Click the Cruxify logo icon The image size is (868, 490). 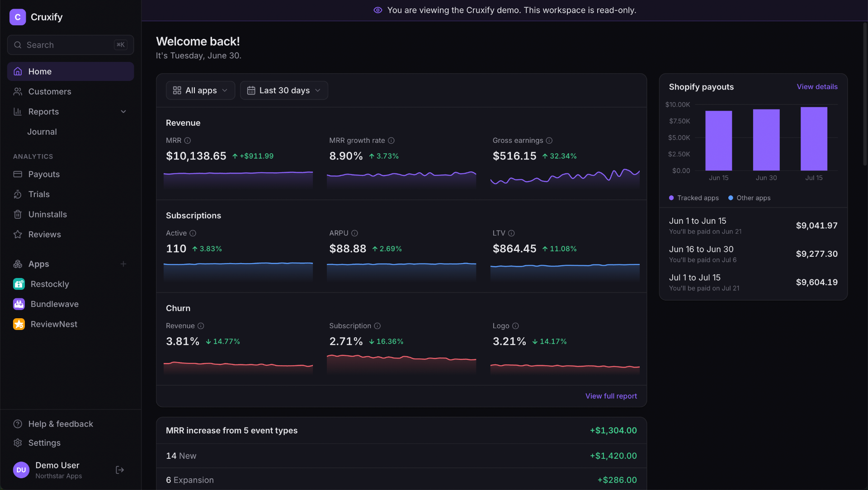click(x=18, y=17)
